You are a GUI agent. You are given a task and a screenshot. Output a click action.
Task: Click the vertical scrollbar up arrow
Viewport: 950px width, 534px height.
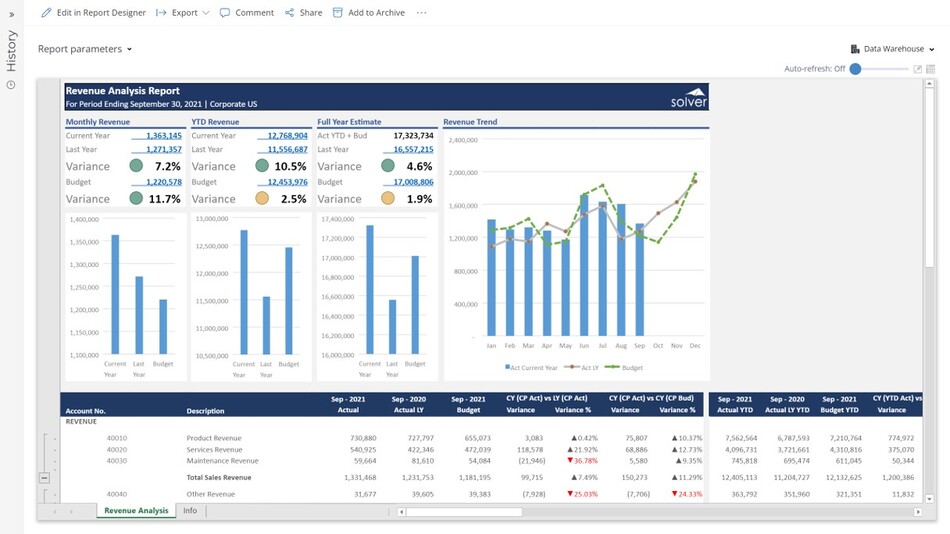click(930, 84)
